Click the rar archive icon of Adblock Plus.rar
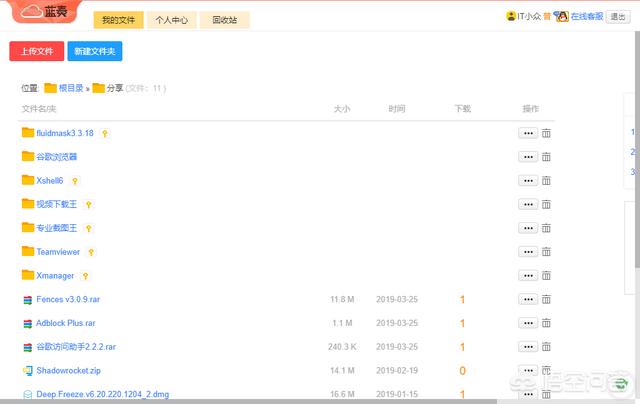The width and height of the screenshot is (640, 404). 27,324
